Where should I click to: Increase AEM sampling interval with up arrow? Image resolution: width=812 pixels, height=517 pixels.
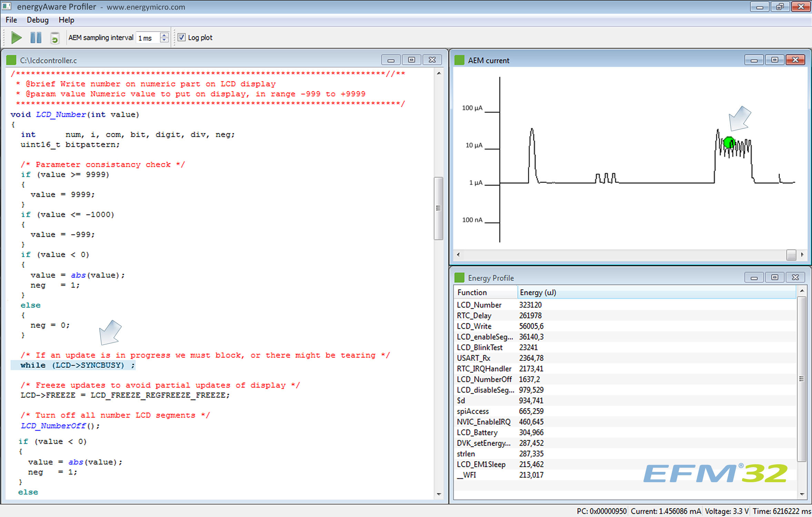164,35
